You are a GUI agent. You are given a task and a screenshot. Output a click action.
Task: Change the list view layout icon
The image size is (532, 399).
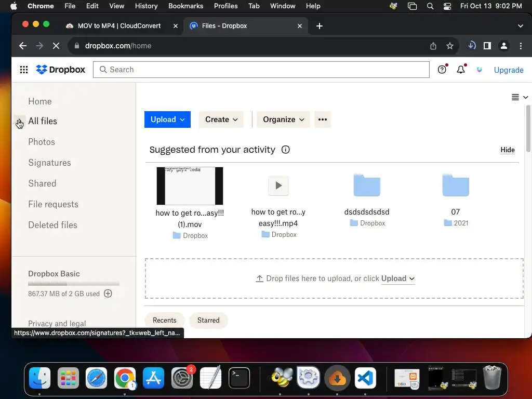(x=515, y=97)
